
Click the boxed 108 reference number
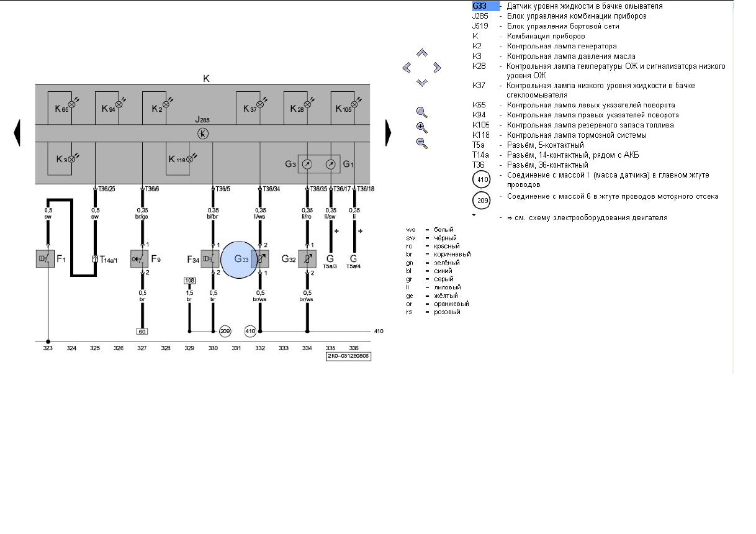point(189,281)
